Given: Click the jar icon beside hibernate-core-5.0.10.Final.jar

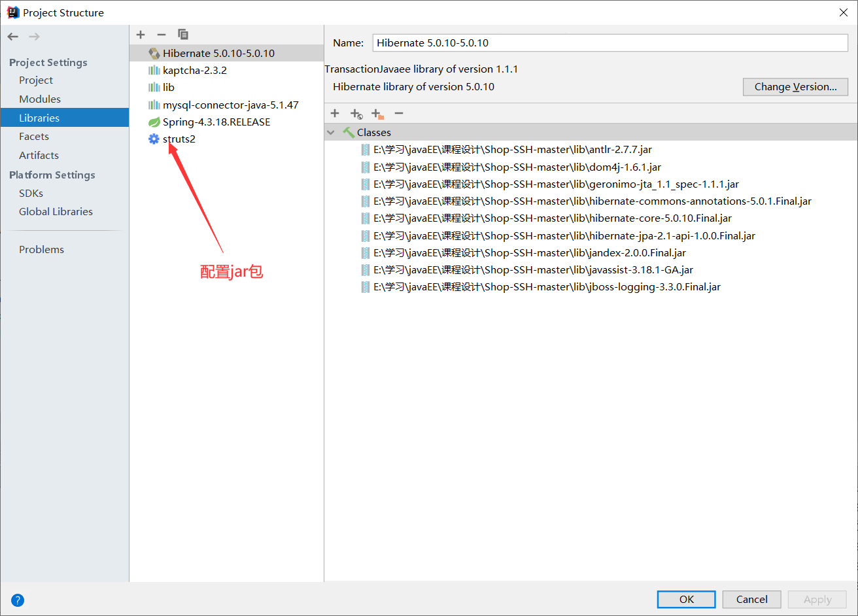Looking at the screenshot, I should tap(366, 218).
